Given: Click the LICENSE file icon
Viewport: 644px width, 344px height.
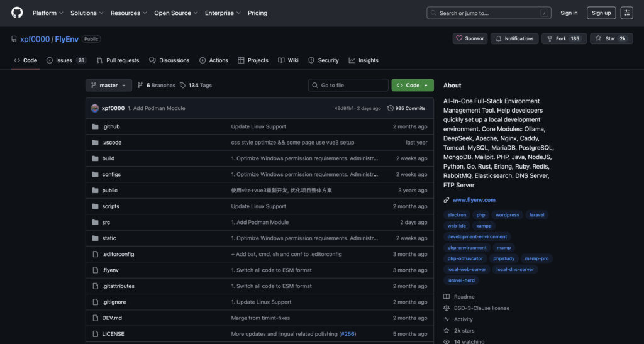Looking at the screenshot, I should [x=96, y=334].
